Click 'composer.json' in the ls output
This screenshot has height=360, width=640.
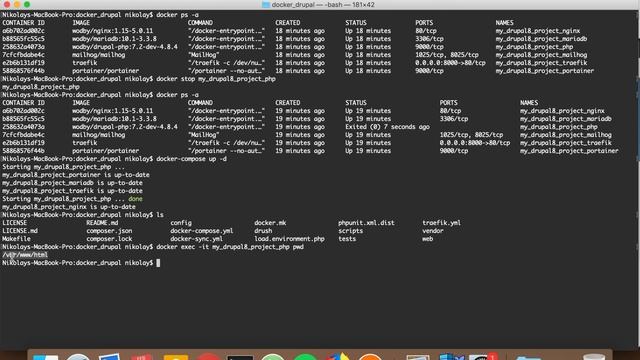click(x=109, y=231)
